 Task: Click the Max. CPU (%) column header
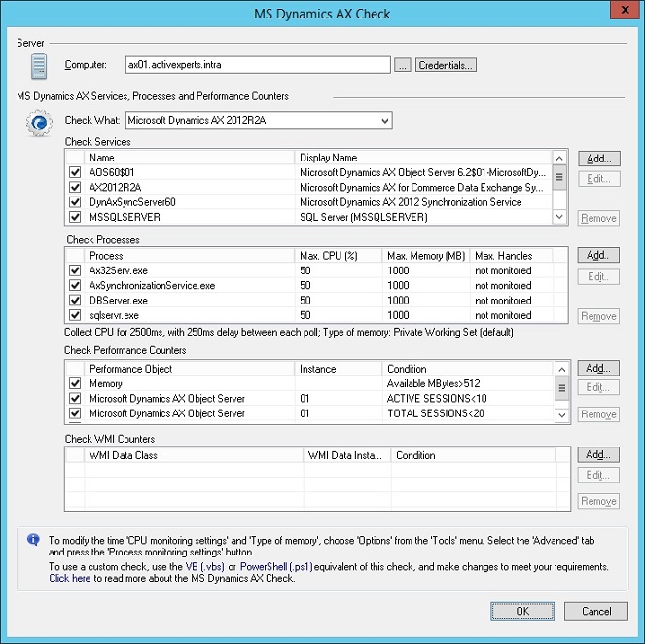point(339,256)
